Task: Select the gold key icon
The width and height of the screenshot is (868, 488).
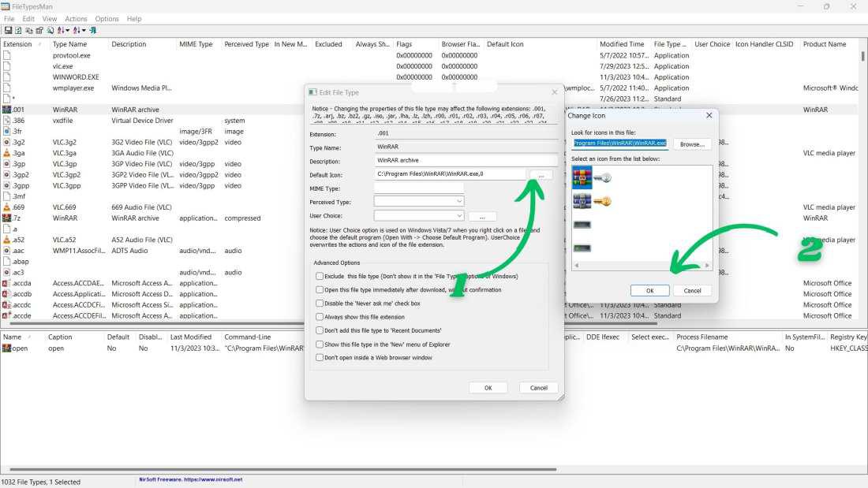Action: tap(602, 201)
